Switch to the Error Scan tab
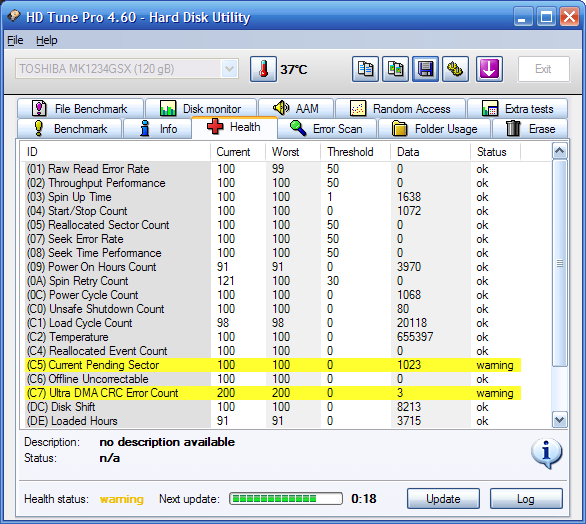The width and height of the screenshot is (586, 524). 327,129
